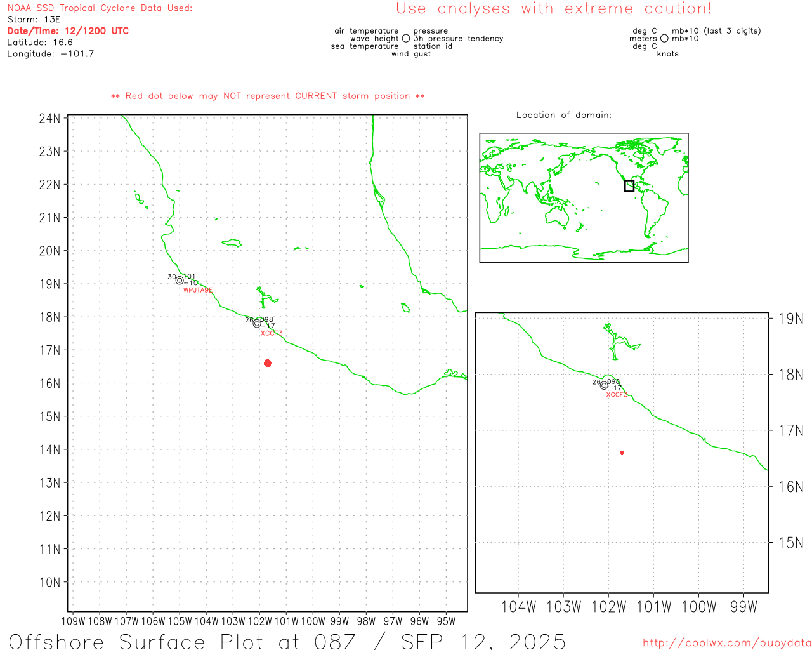Click the world locator map thumbnail
Image resolution: width=812 pixels, height=650 pixels.
(x=584, y=198)
